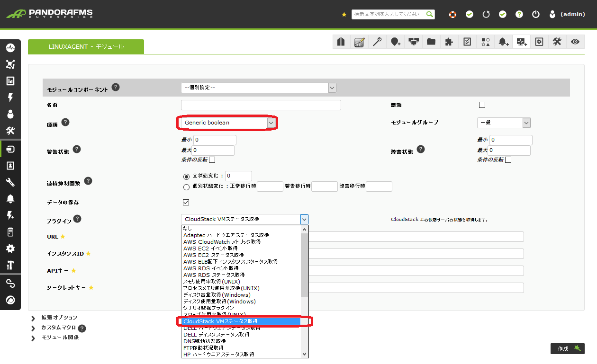Viewport: 597px width, 364px height.
Task: Choose CloudStack VMステータス取得 in list
Action: [x=241, y=321]
